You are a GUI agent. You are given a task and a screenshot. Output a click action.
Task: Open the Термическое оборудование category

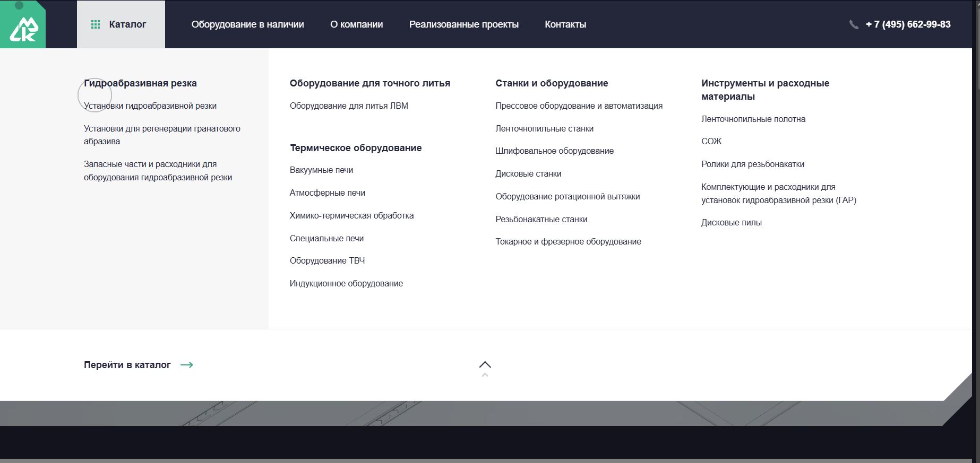click(356, 148)
